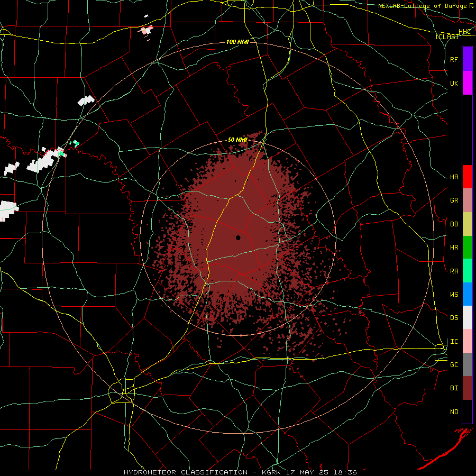Select the "RA" legend label

click(x=454, y=271)
